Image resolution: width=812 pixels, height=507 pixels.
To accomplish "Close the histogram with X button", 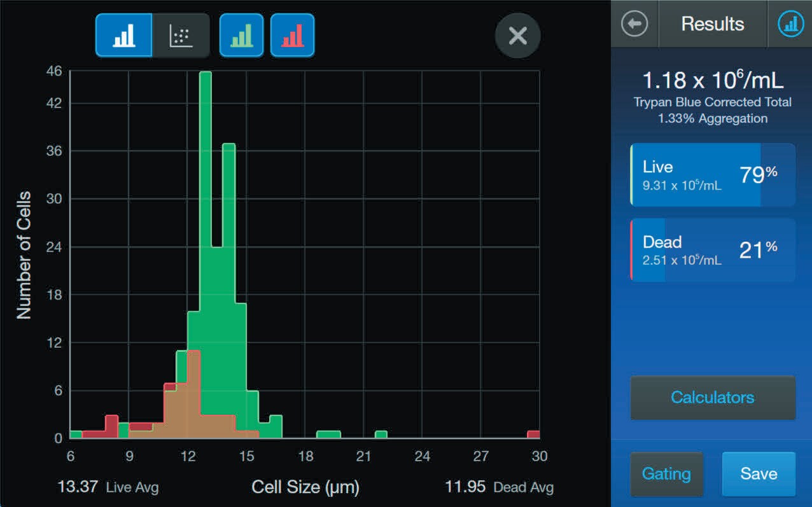I will 517,36.
